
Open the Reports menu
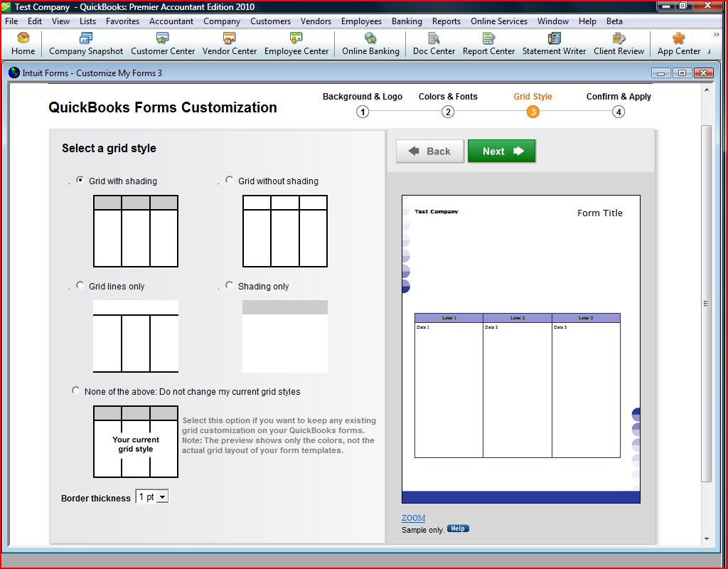(446, 21)
